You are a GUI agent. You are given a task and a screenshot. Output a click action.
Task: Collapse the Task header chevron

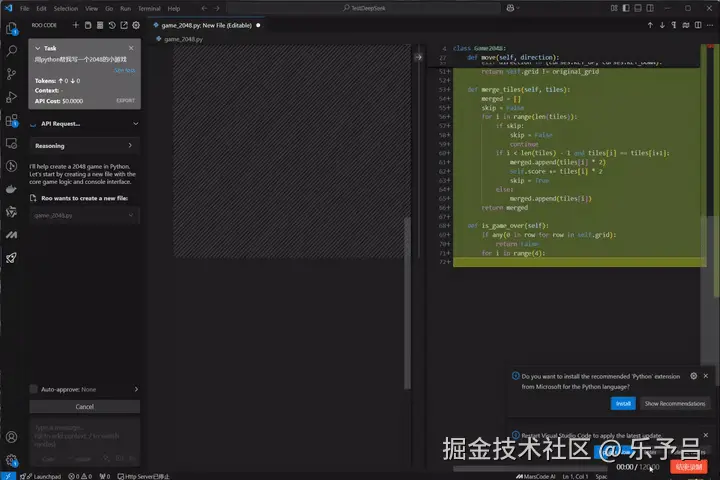click(x=38, y=48)
